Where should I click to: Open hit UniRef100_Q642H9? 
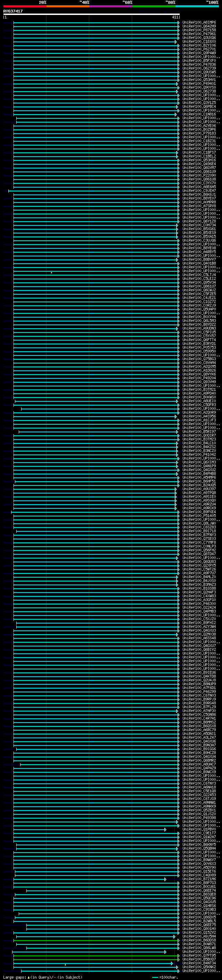pyautogui.click(x=199, y=26)
